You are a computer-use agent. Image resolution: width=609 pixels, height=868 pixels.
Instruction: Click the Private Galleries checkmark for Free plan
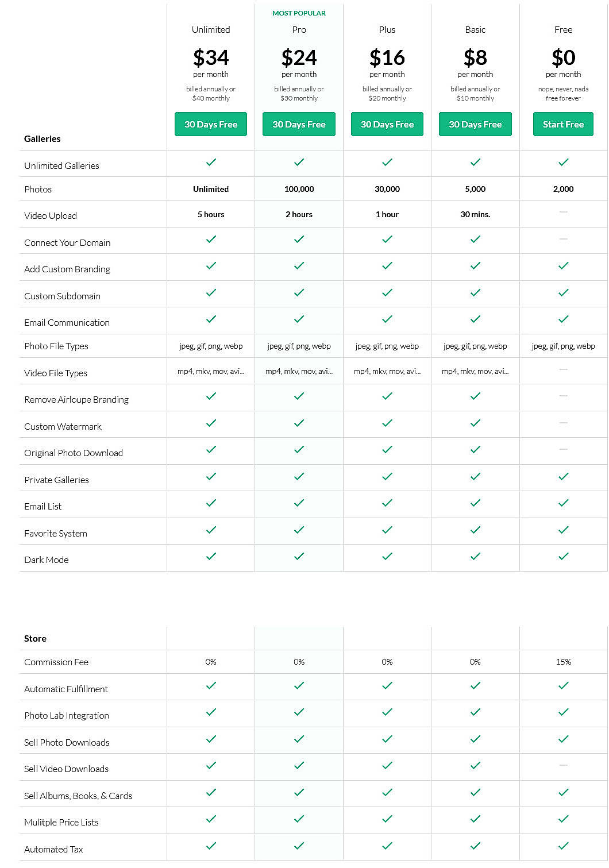click(563, 476)
